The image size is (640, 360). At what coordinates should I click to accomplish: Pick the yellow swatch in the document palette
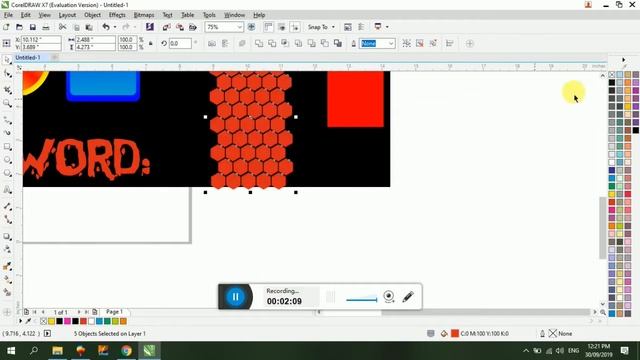coord(51,321)
